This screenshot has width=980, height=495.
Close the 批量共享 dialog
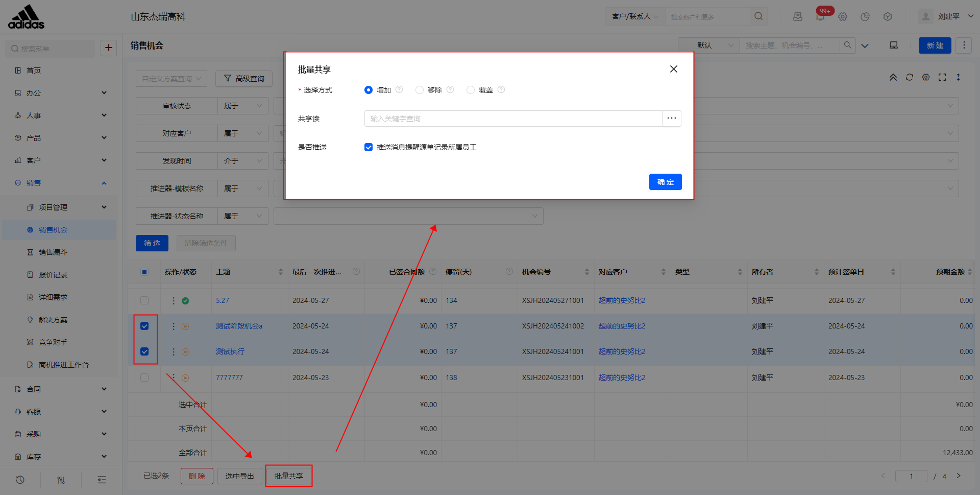pyautogui.click(x=673, y=69)
